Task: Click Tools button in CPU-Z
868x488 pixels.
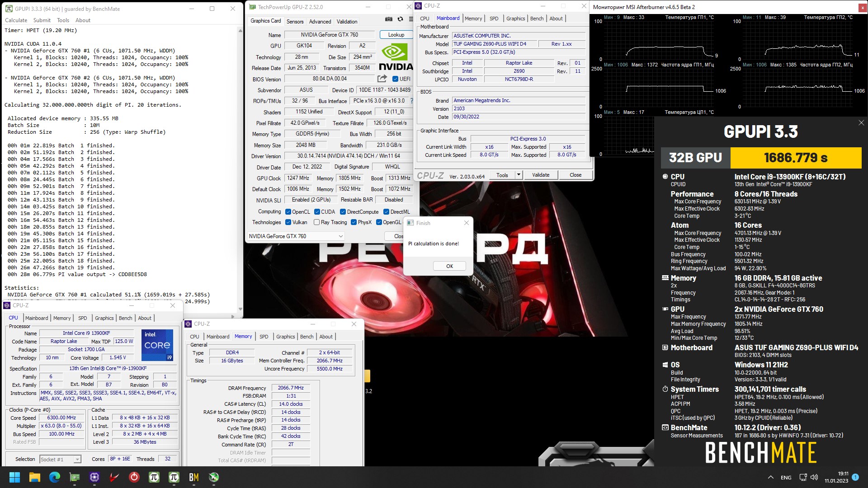Action: pos(502,175)
